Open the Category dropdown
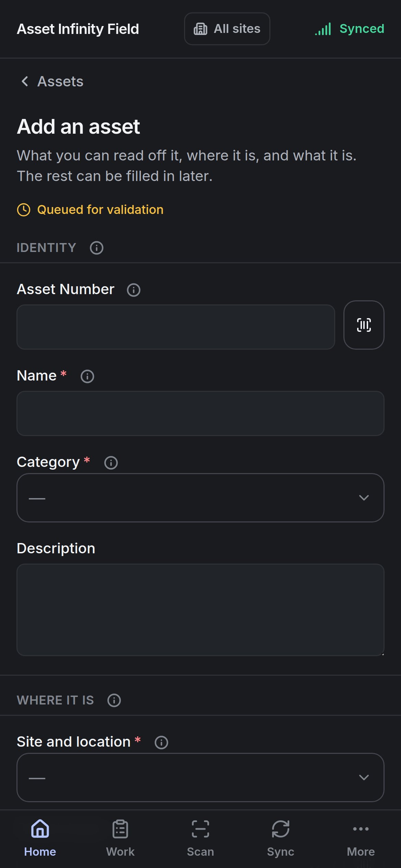 [200, 498]
